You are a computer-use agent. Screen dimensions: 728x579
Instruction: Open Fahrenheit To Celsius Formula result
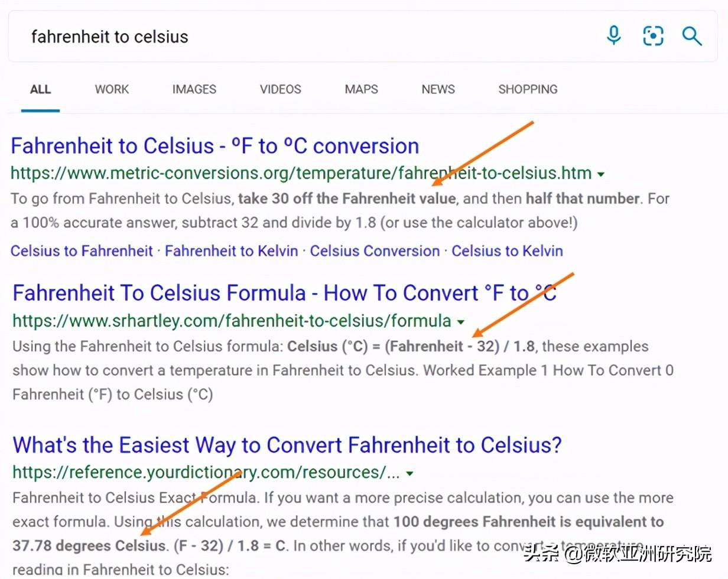coord(285,293)
